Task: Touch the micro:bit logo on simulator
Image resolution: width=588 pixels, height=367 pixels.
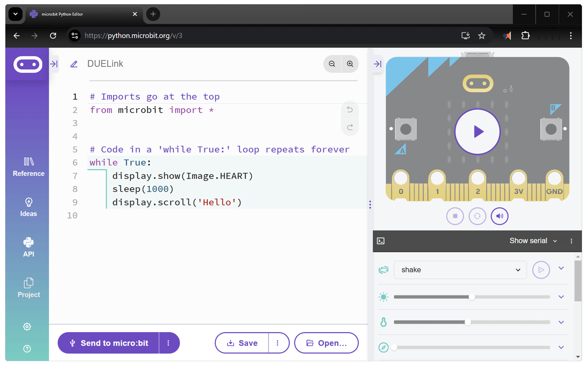Action: pos(478,83)
